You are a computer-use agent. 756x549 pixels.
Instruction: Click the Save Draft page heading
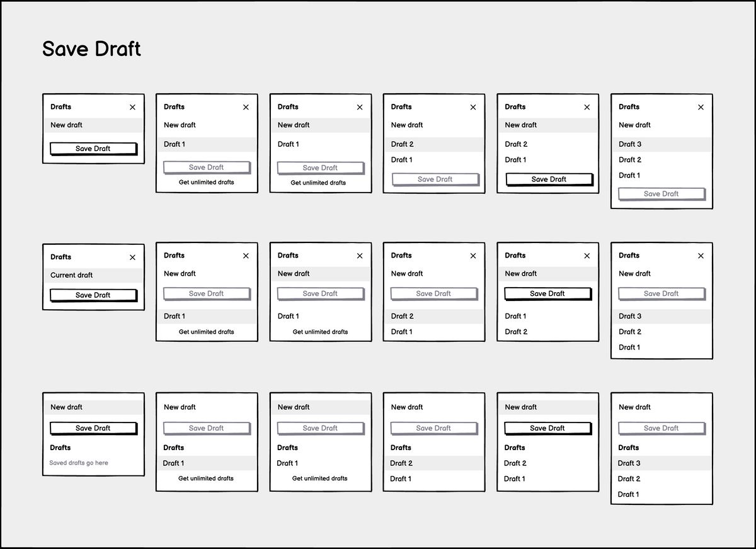click(91, 49)
